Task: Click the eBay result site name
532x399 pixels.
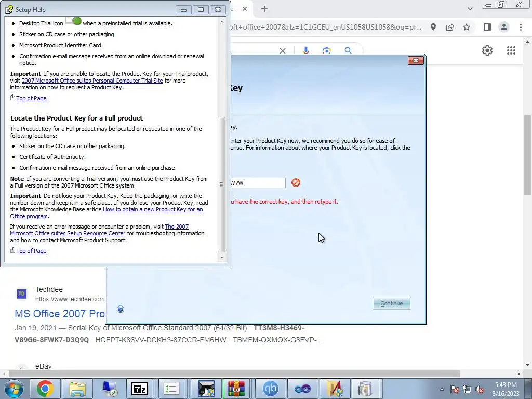Action: 44,366
